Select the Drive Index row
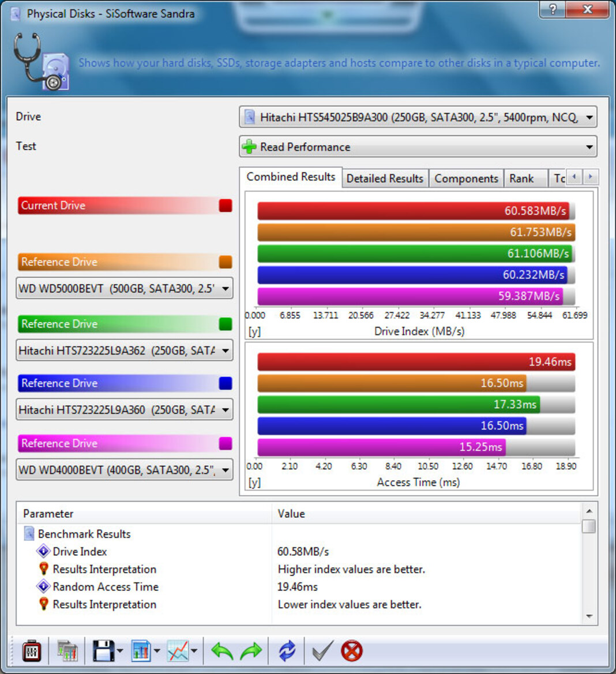The image size is (616, 674). pos(298,551)
